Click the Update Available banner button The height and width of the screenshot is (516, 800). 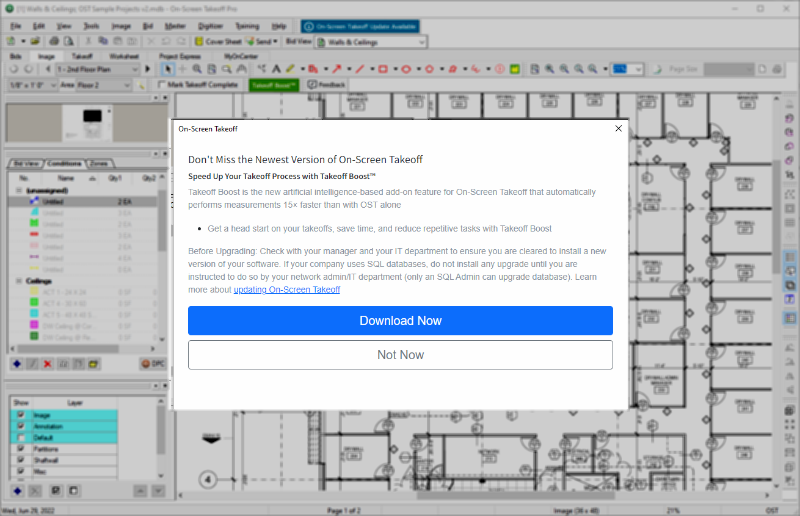[360, 27]
